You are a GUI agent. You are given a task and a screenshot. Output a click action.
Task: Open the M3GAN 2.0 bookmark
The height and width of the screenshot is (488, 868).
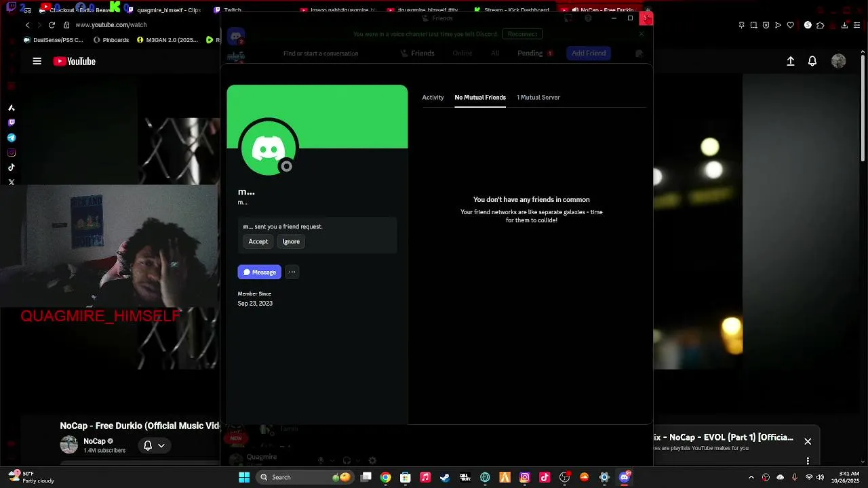point(167,40)
